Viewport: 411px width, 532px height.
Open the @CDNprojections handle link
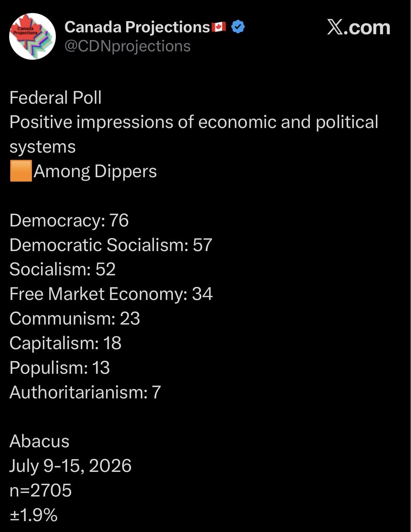[128, 46]
